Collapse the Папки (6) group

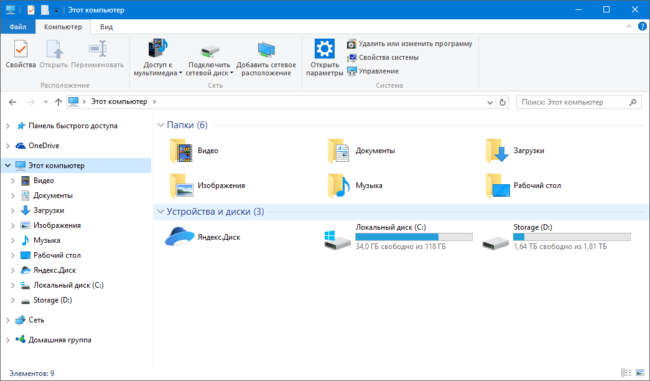[160, 125]
